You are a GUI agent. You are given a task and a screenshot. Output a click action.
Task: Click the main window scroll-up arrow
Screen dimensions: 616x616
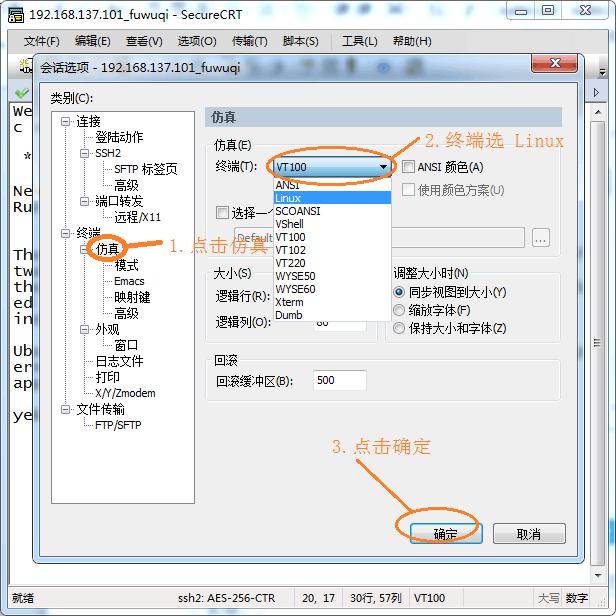[598, 112]
